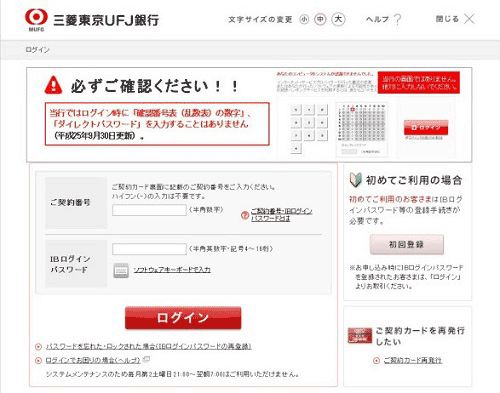
Task: Set font size to medium (中)
Action: coord(320,19)
